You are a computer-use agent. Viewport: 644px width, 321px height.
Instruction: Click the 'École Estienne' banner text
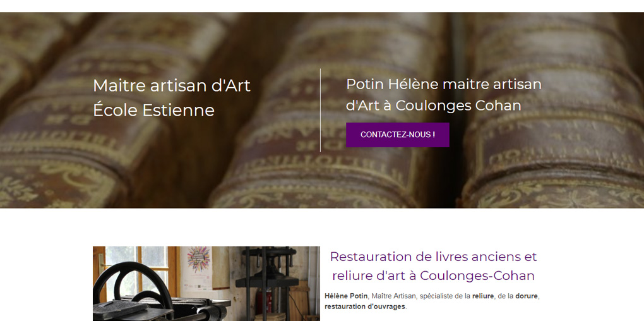coord(153,110)
